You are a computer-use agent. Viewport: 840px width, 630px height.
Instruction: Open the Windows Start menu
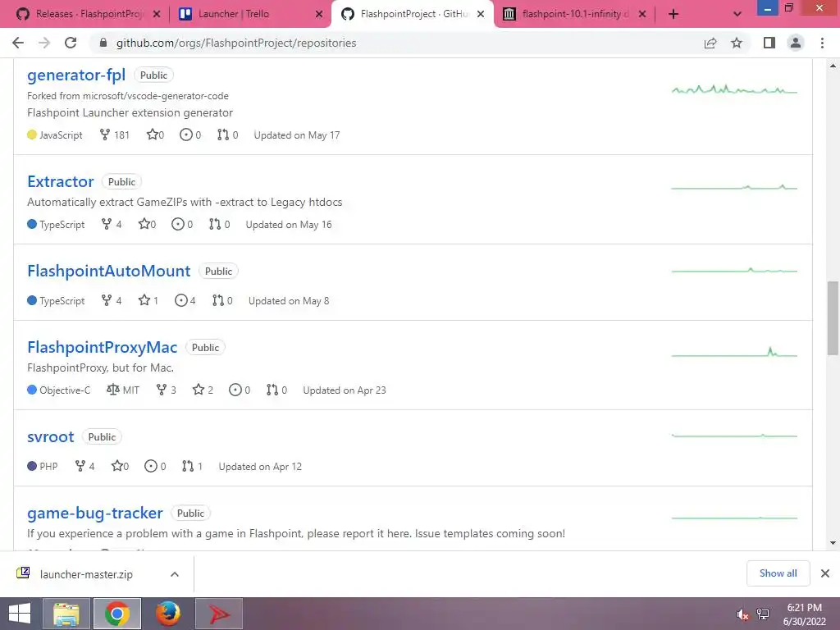(x=20, y=614)
